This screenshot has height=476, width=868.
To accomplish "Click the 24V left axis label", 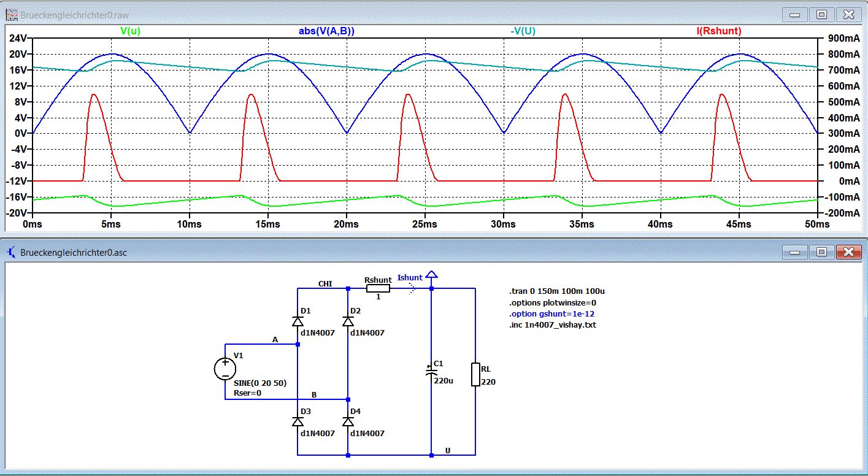I will (18, 38).
